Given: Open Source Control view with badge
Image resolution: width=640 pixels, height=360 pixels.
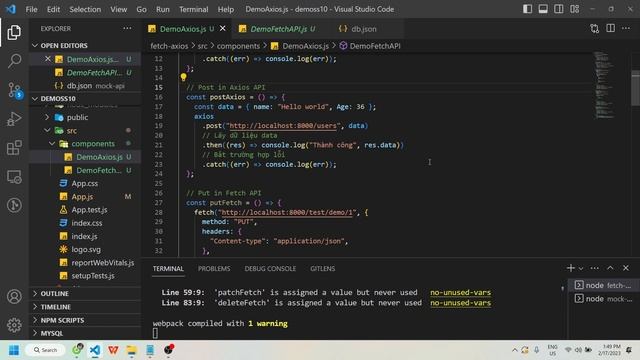Looking at the screenshot, I should click(x=14, y=90).
